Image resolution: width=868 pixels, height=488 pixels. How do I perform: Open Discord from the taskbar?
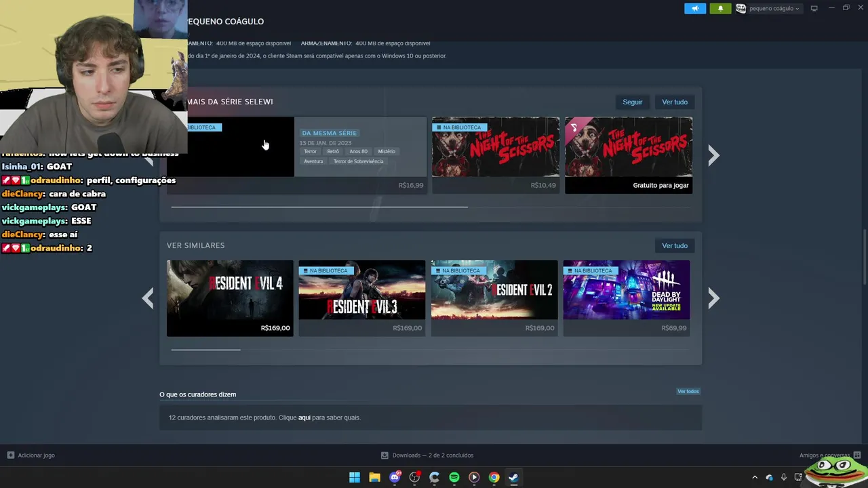[x=395, y=477]
